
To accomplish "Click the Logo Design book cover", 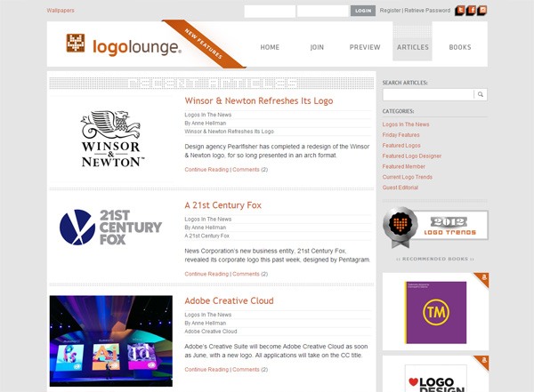I will (x=435, y=379).
